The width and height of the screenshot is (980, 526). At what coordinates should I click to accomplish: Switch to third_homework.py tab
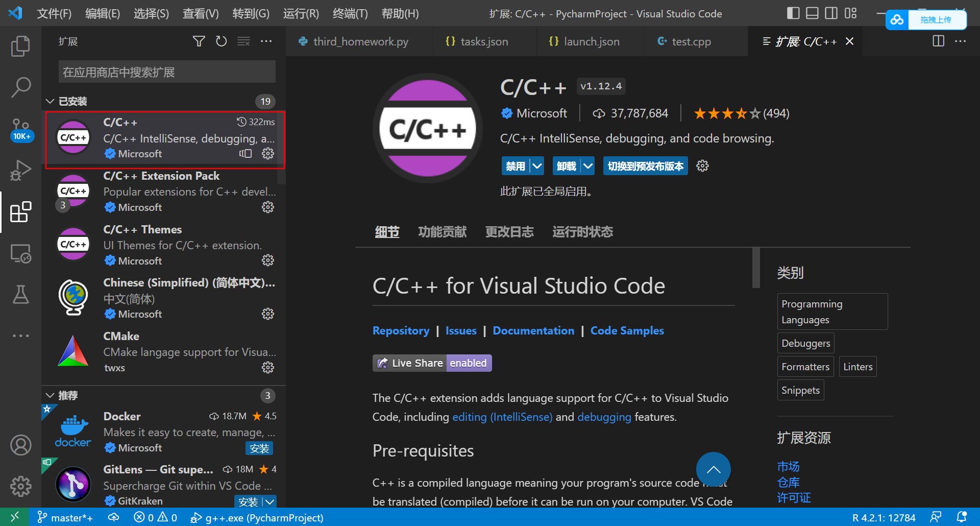click(x=359, y=41)
